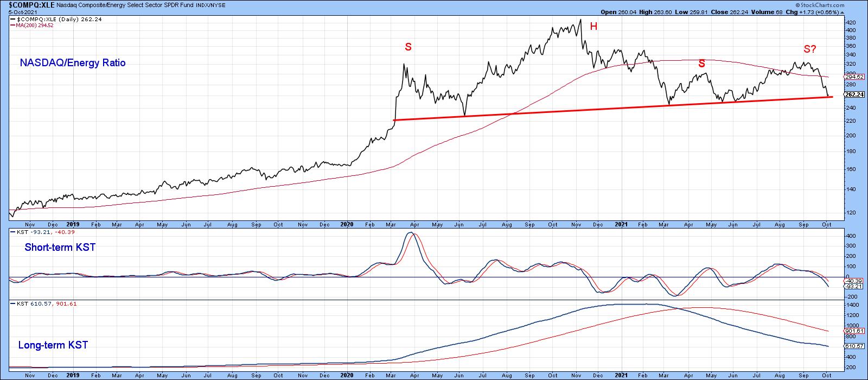Viewport: 868px width, 380px height.
Task: Click the 'Short-term KST' panel label
Action: pyautogui.click(x=60, y=248)
